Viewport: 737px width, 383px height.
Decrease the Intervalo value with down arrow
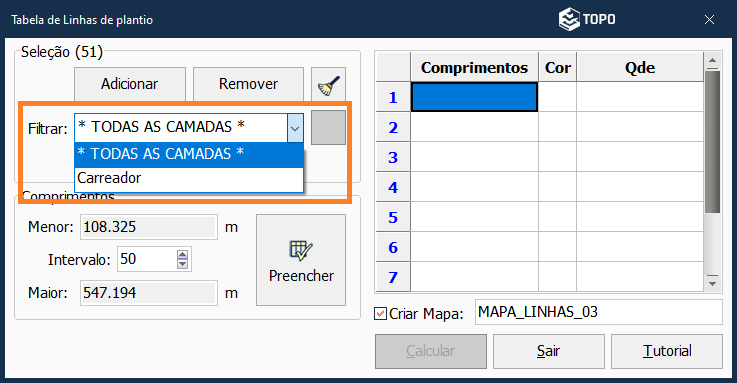click(x=182, y=264)
